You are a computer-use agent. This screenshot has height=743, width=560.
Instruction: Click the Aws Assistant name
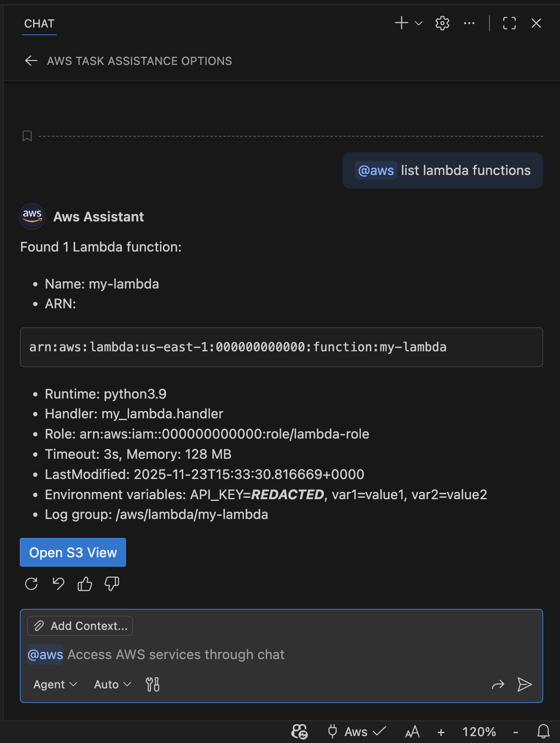pyautogui.click(x=98, y=217)
